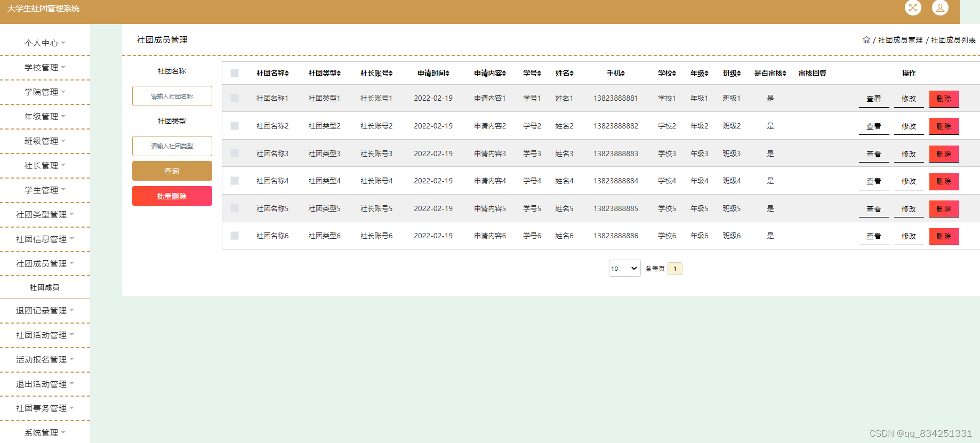The height and width of the screenshot is (443, 980).
Task: Expand 班级管理 sidebar menu
Action: 45,141
